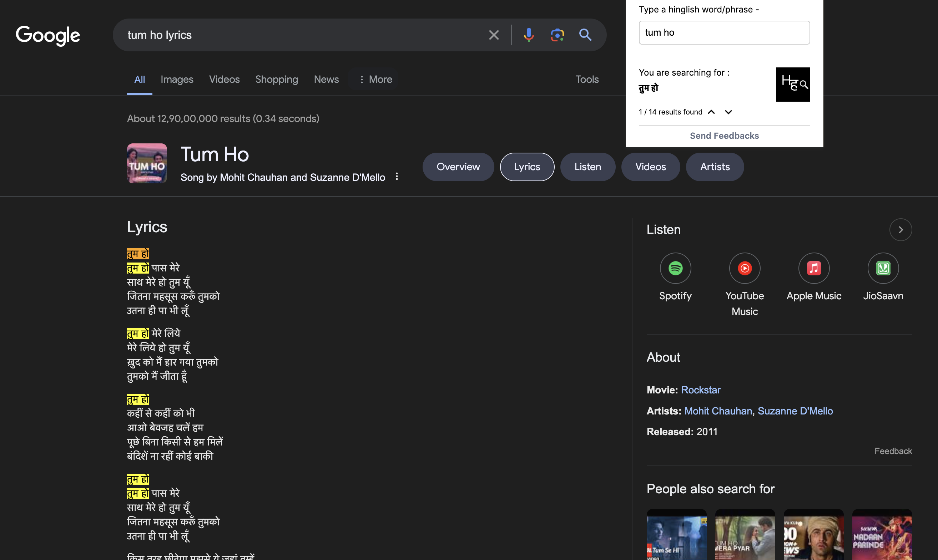Click the Released: 2011 text
The height and width of the screenshot is (560, 938).
tap(682, 432)
